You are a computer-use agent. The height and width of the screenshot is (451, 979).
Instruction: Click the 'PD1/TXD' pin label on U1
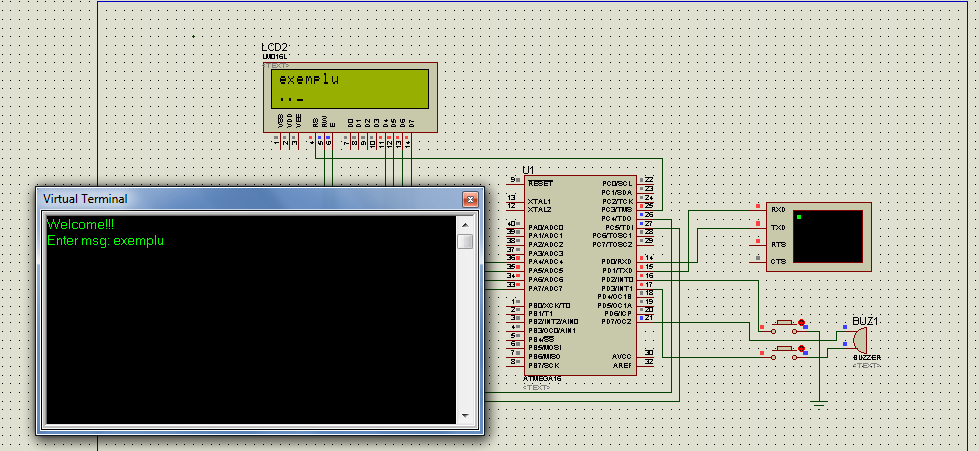coord(616,270)
